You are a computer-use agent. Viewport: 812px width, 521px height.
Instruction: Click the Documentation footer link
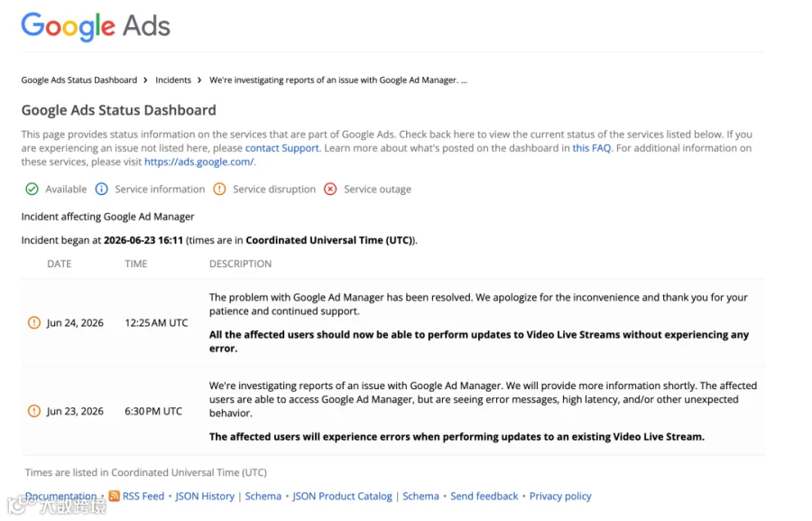click(x=60, y=496)
